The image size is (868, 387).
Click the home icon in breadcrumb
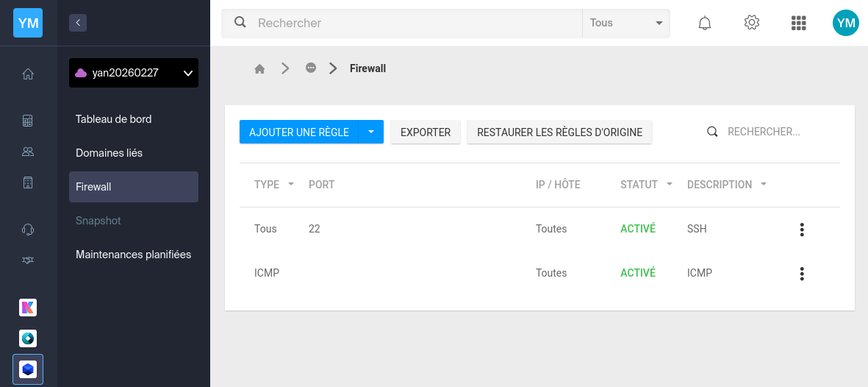pos(259,68)
